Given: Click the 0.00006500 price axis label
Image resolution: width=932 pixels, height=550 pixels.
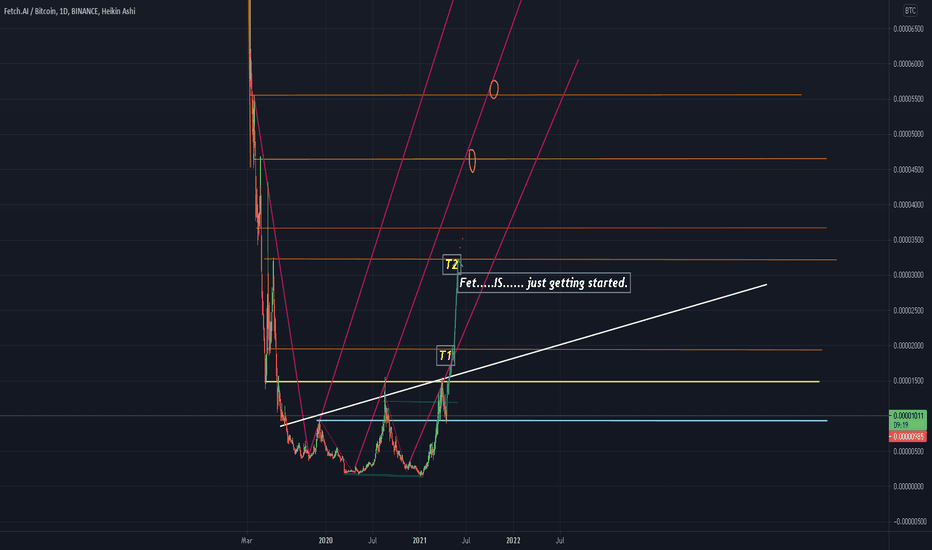Looking at the screenshot, I should [909, 29].
